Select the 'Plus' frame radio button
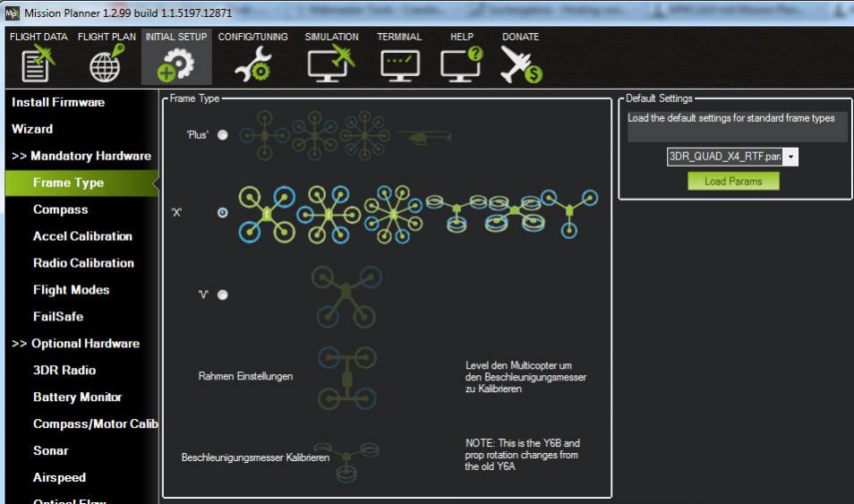 click(x=223, y=134)
